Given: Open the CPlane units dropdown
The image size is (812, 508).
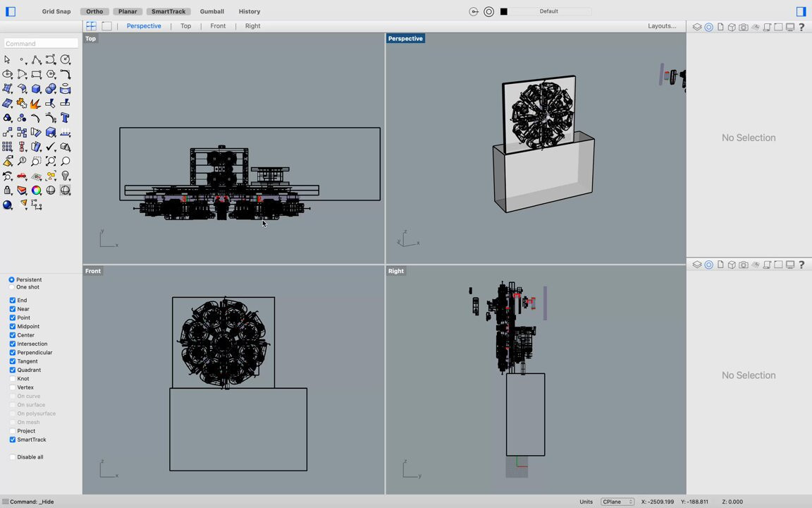Looking at the screenshot, I should (x=617, y=502).
